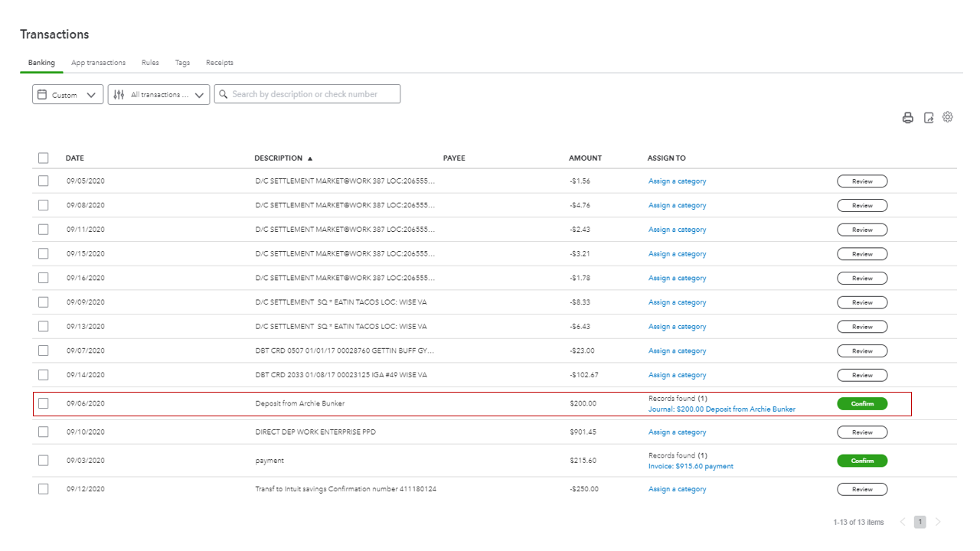
Task: Toggle the Description column sort arrow
Action: pos(309,158)
